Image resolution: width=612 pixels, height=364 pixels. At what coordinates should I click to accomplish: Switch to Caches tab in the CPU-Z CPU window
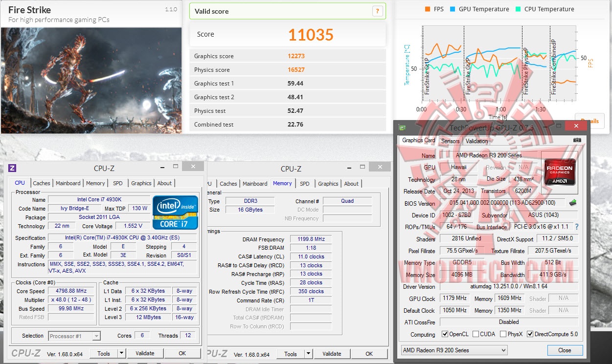coord(42,183)
